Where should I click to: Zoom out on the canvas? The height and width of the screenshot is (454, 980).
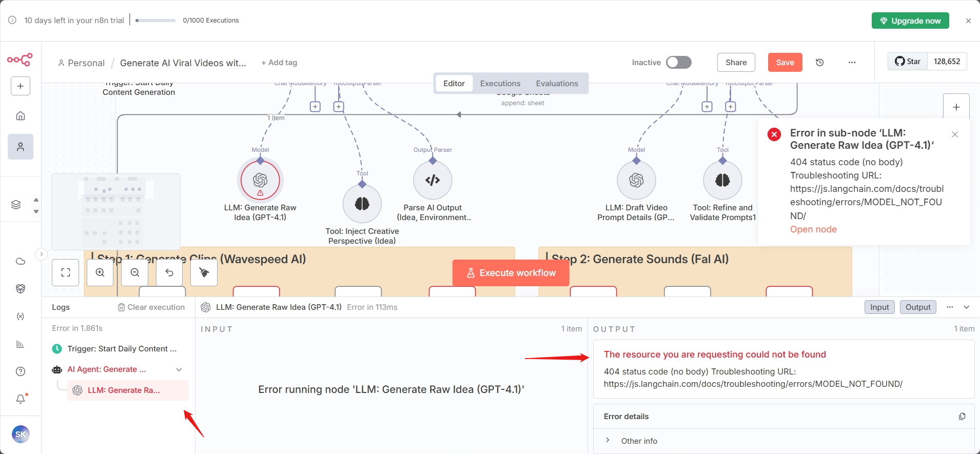tap(135, 272)
